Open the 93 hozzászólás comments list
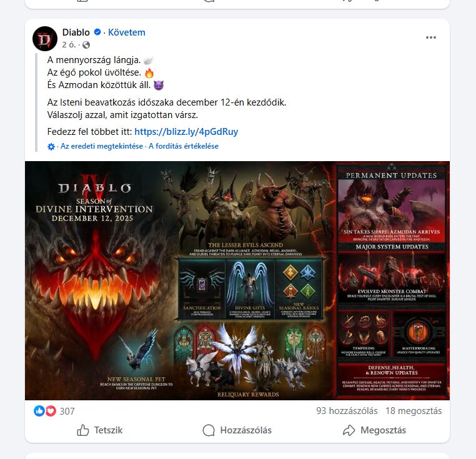 point(347,411)
